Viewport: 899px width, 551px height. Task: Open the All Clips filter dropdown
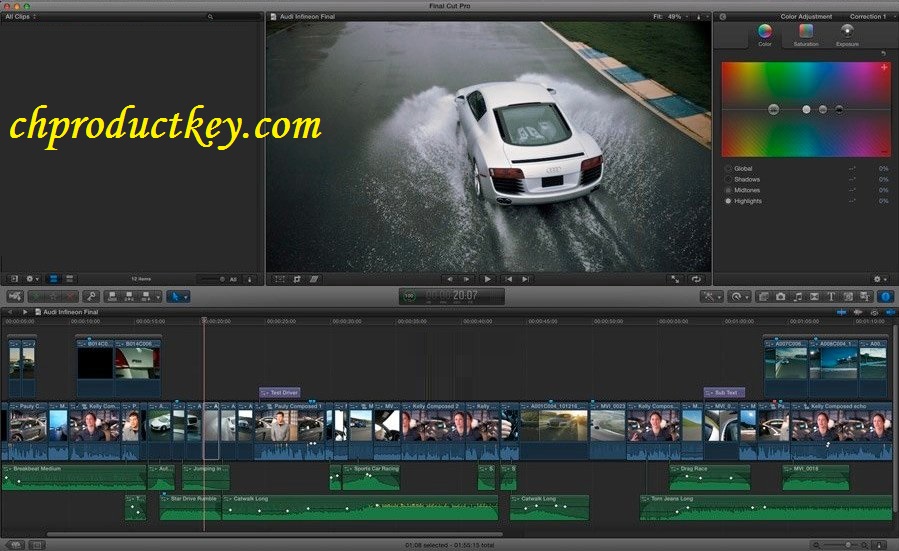(x=20, y=17)
